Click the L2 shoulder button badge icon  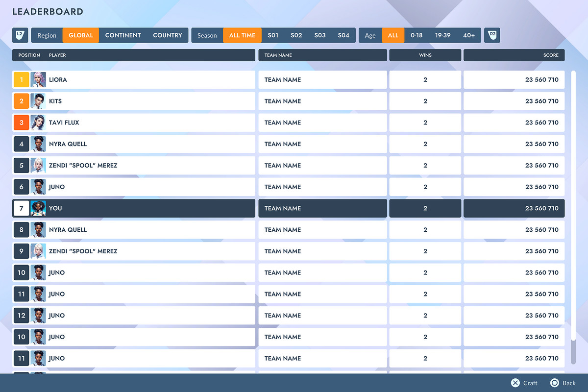[19, 35]
